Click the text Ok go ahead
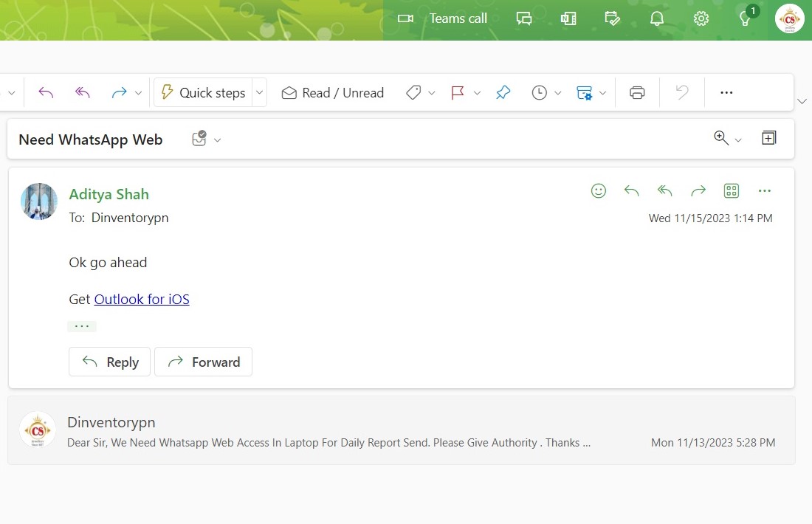This screenshot has height=524, width=812. [108, 263]
